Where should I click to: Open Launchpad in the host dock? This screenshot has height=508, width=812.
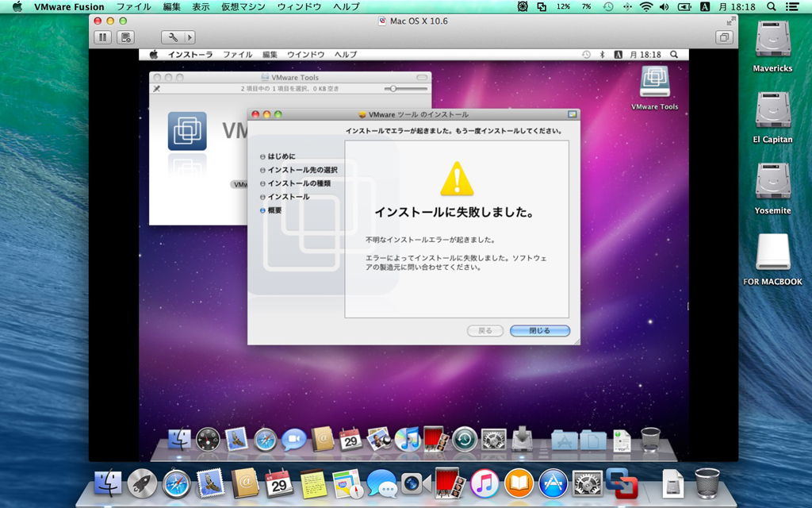[x=142, y=483]
